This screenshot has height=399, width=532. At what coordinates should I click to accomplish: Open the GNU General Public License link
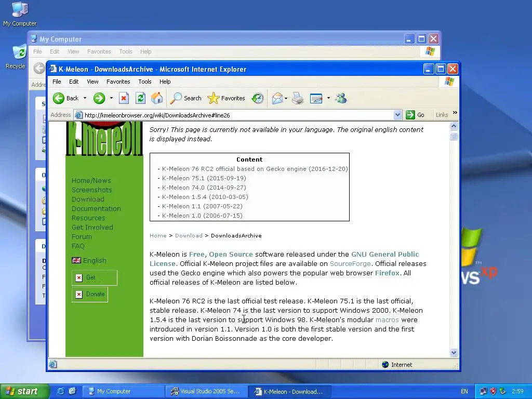pos(385,255)
